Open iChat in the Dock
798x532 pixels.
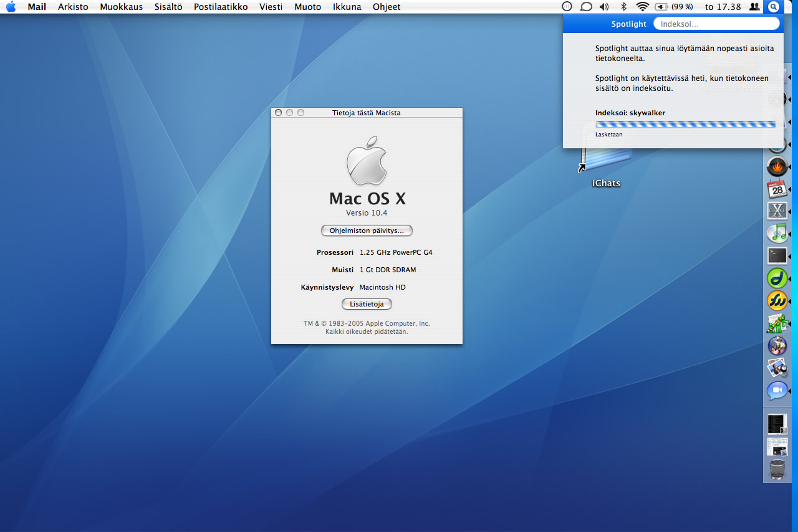point(777,391)
